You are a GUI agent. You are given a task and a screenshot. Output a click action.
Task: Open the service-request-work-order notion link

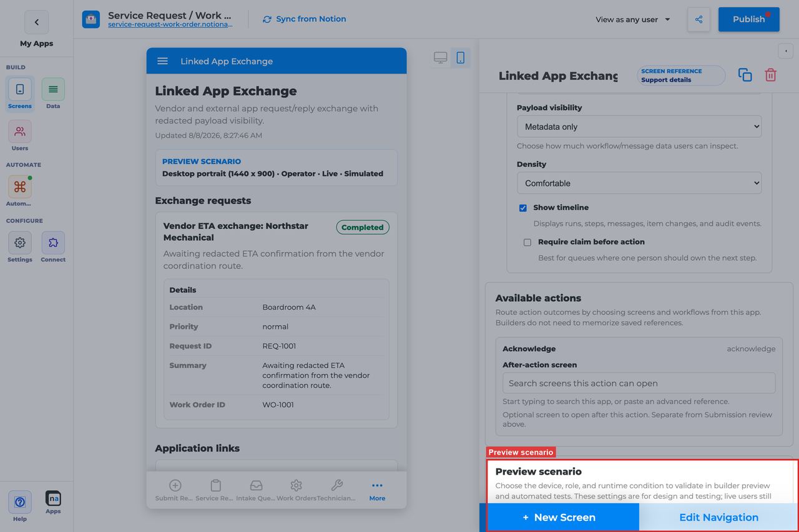170,24
